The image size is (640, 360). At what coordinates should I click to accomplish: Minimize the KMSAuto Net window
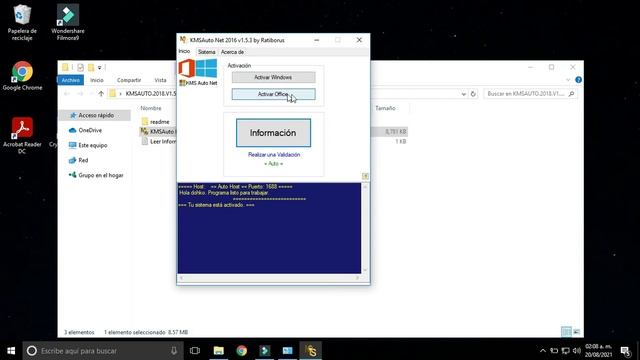[317, 40]
